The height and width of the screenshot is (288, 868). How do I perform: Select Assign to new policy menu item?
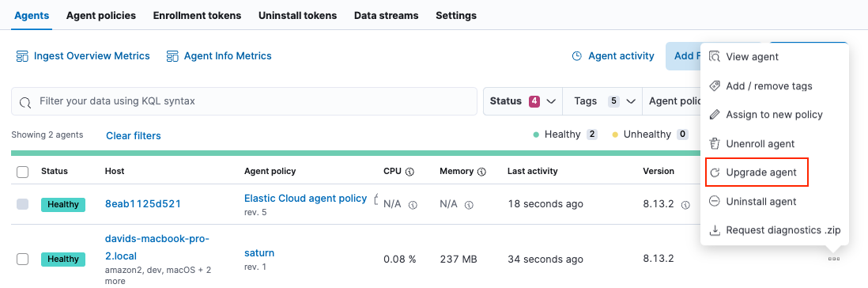[774, 115]
